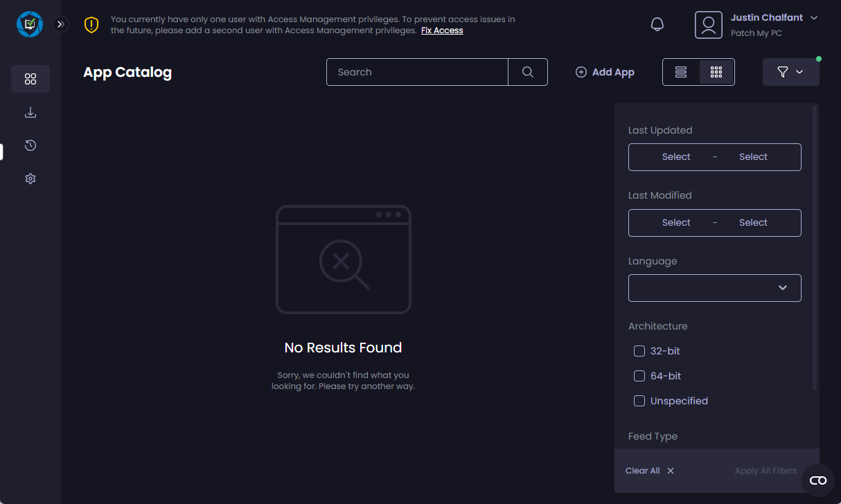841x504 pixels.
Task: Switch to list view layout
Action: [x=681, y=72]
